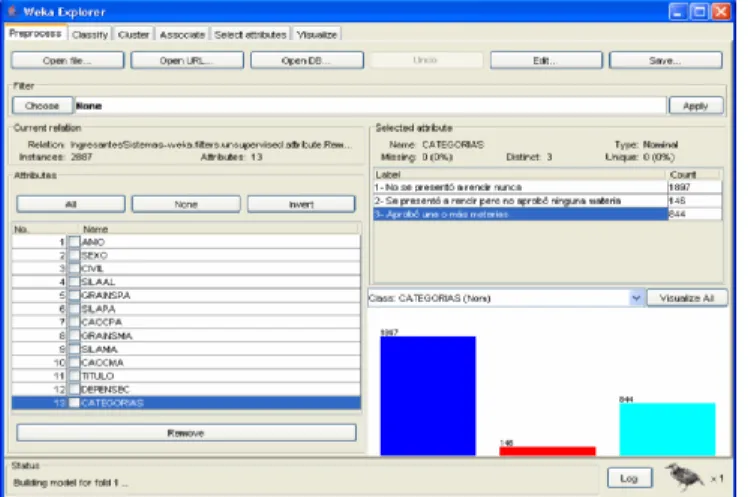Enable the SILAAL attribute checkbox
The image size is (748, 497).
click(74, 282)
